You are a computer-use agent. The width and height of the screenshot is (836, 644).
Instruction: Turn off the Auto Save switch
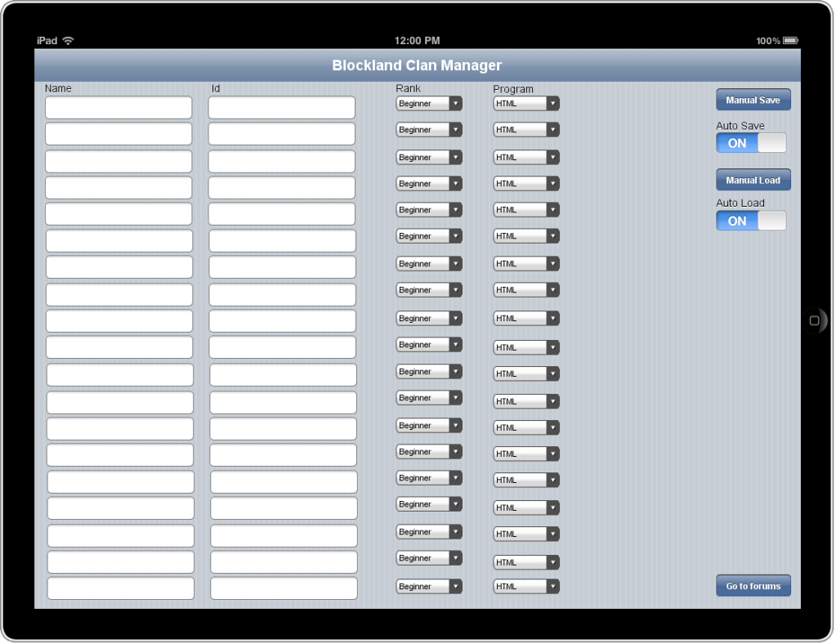(751, 143)
